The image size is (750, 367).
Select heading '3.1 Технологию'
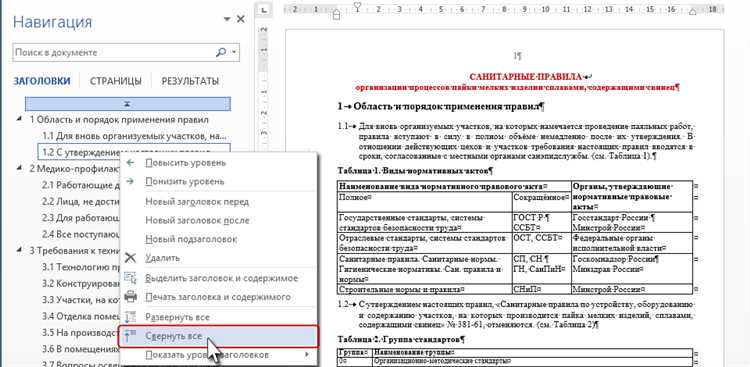pyautogui.click(x=80, y=267)
